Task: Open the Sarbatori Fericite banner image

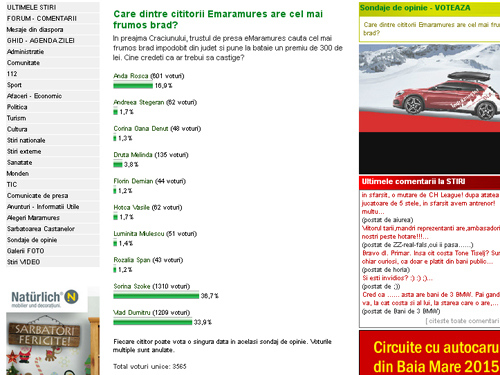Action: click(x=53, y=343)
